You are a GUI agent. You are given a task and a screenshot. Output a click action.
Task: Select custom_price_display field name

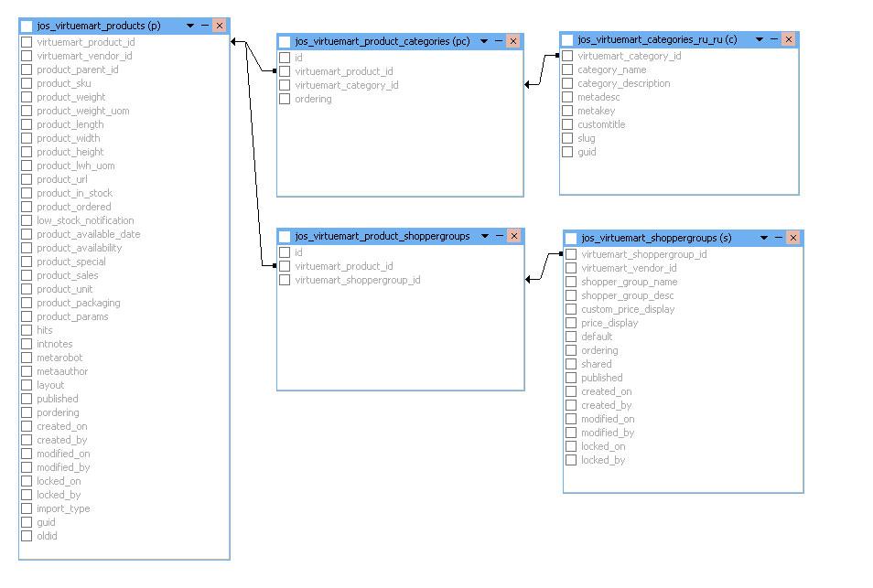pyautogui.click(x=628, y=309)
